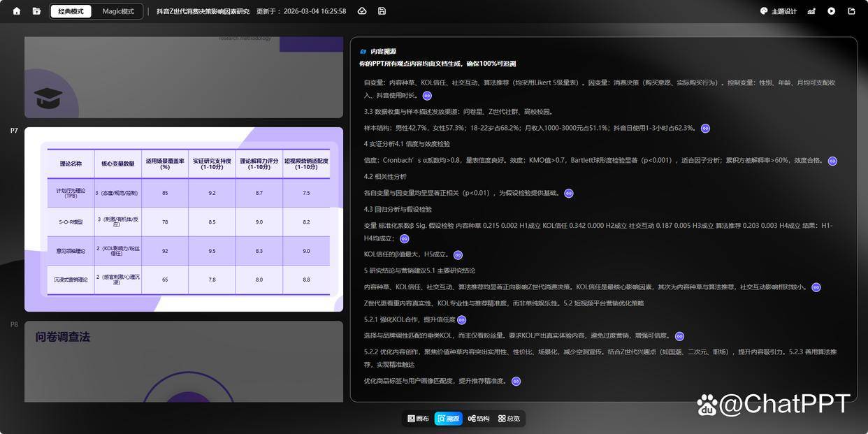The height and width of the screenshot is (434, 868).
Task: Click the save disk icon
Action: 382,11
